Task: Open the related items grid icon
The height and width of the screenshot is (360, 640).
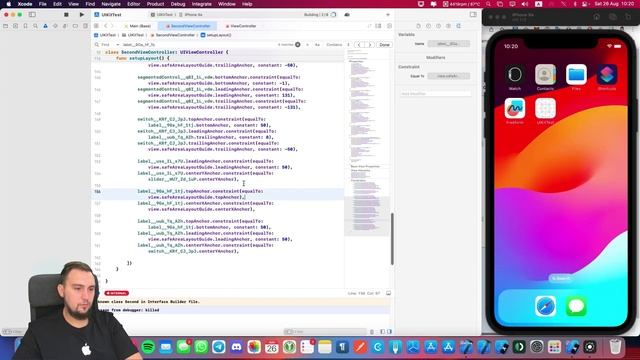Action: (x=96, y=26)
